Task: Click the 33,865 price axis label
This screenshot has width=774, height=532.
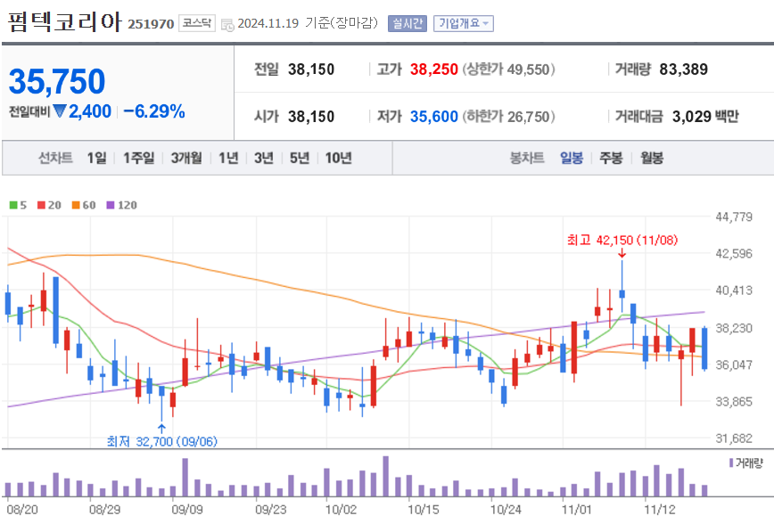Action: point(734,402)
